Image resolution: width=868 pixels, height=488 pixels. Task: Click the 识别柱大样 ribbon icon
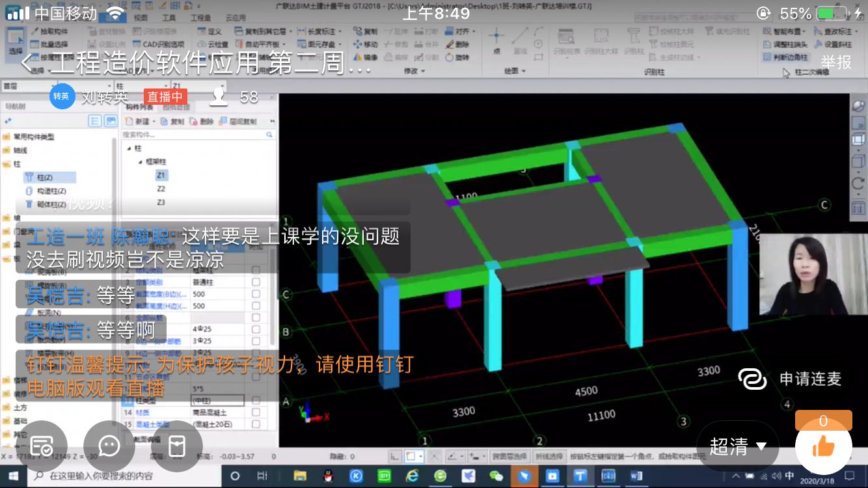(x=601, y=42)
